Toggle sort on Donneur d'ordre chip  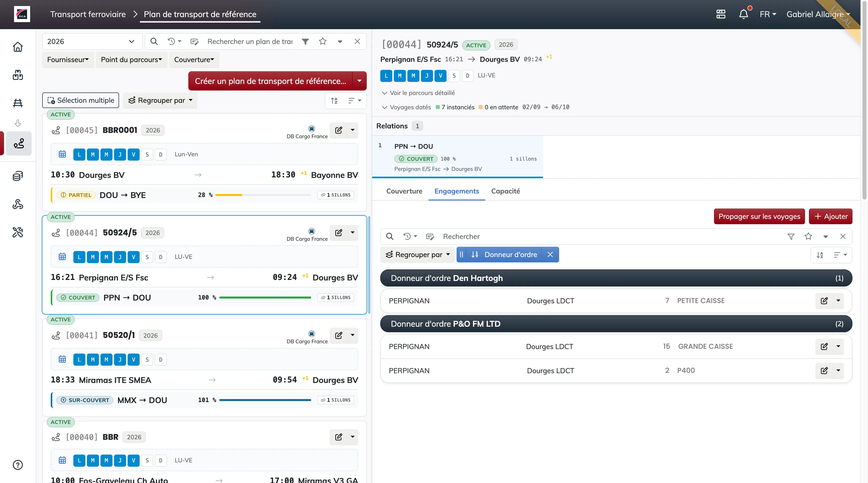[475, 255]
